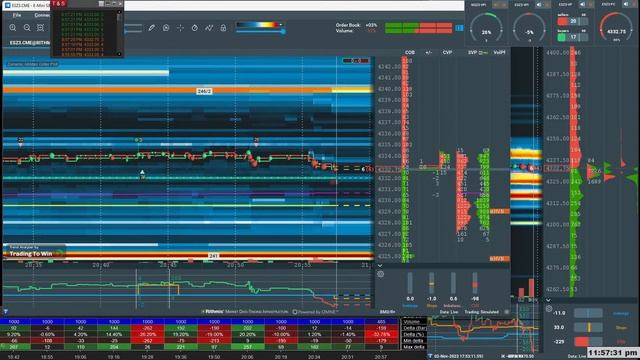This screenshot has height=360, width=640.
Task: Click the T&S window title
Action: [x=58, y=3]
